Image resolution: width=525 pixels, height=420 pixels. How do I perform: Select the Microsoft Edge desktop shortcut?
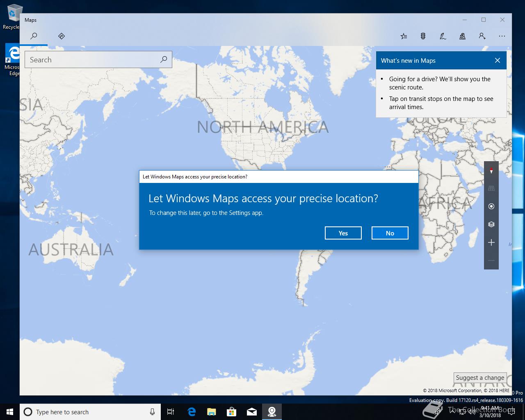point(12,60)
